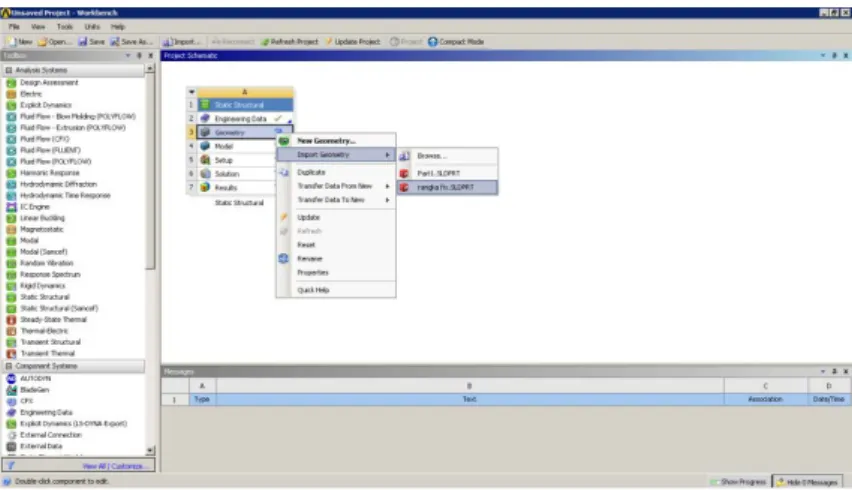Click the IC Engine icon
This screenshot has height=490, width=852.
click(x=11, y=207)
